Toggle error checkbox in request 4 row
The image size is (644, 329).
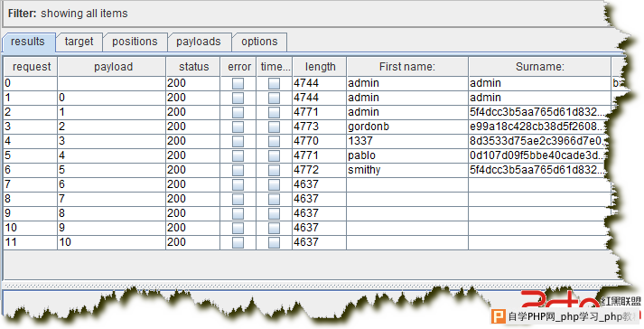click(x=238, y=141)
